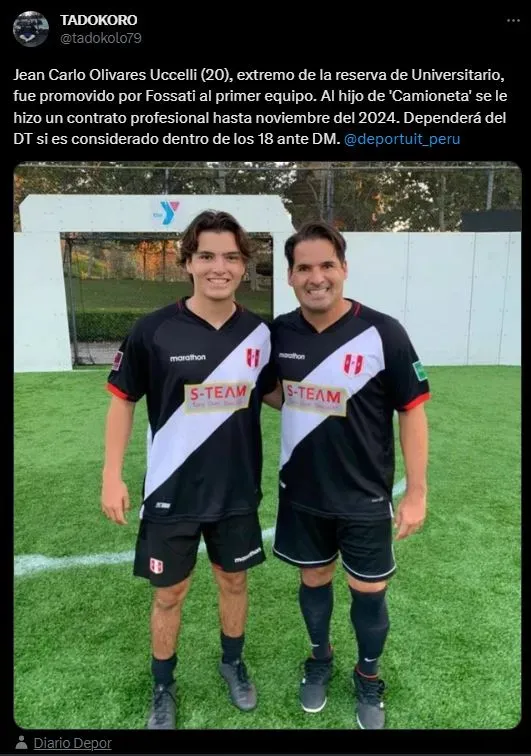
Task: Click the marathon logo on left player's shorts
Action: (x=247, y=555)
